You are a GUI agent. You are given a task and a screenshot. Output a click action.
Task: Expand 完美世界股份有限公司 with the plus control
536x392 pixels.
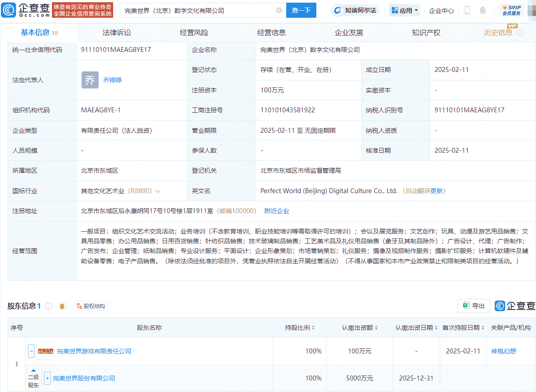point(47,378)
